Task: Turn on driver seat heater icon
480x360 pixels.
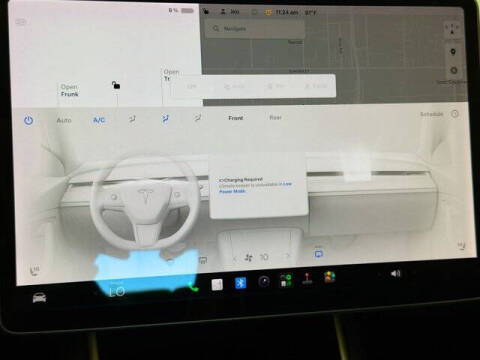Action: pos(35,270)
